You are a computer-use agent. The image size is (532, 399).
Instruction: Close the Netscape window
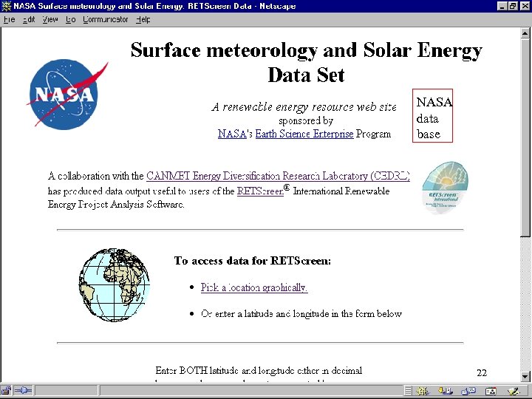[x=525, y=6]
